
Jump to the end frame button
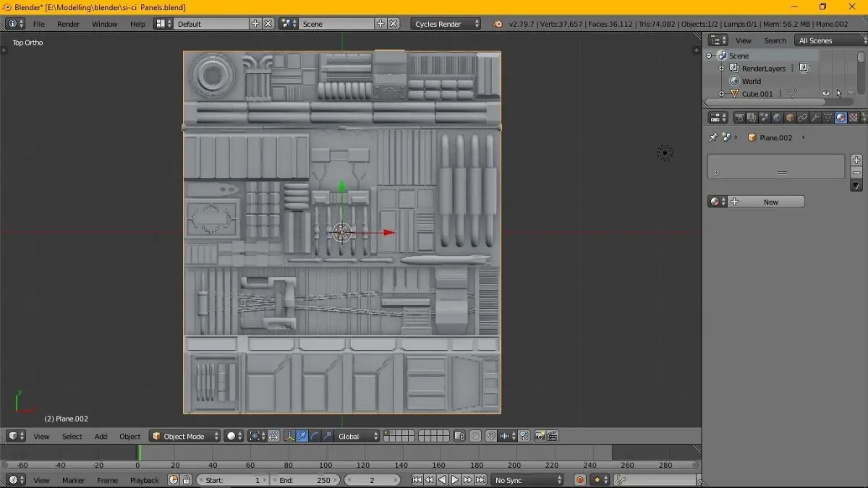click(x=480, y=480)
